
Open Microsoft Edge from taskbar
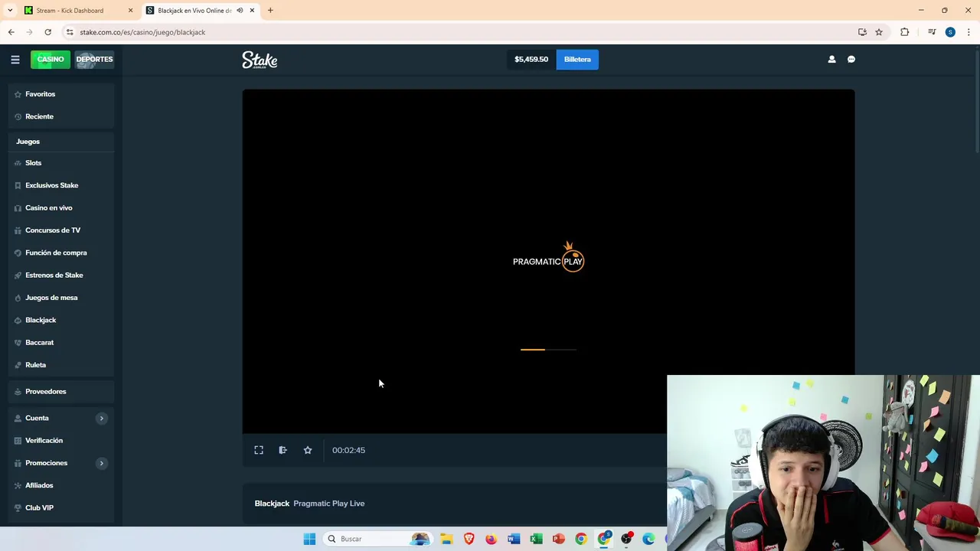click(x=648, y=539)
